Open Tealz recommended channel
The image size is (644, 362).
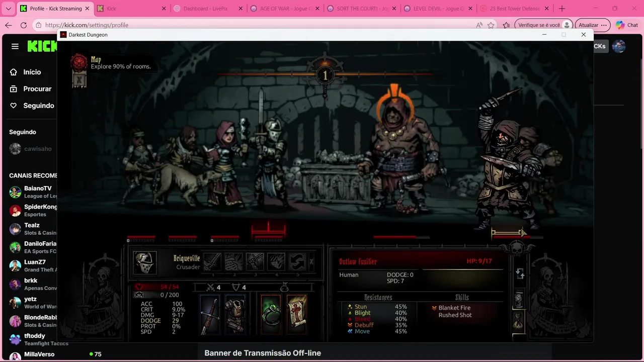pos(33,229)
